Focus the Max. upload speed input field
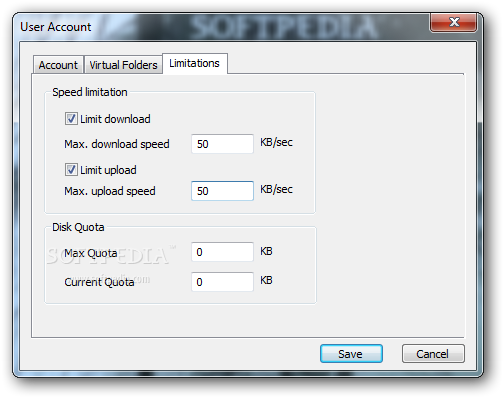Viewport: 504px width, 398px height. point(222,191)
